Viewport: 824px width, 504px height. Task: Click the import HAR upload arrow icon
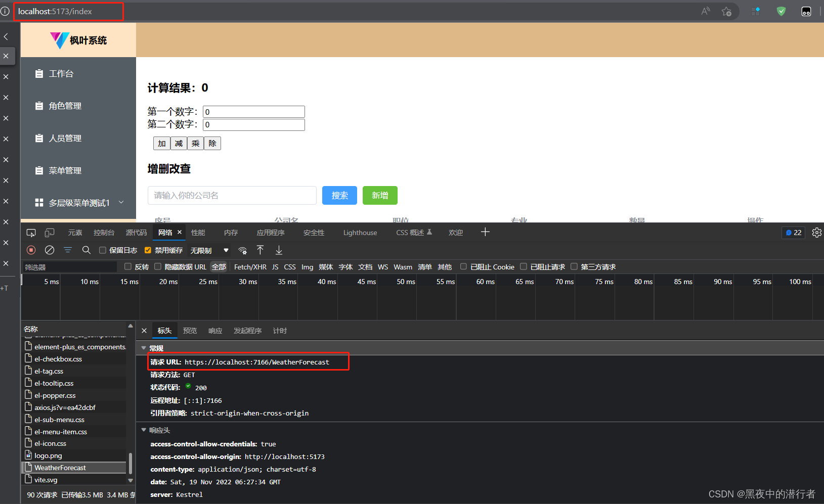pos(261,250)
